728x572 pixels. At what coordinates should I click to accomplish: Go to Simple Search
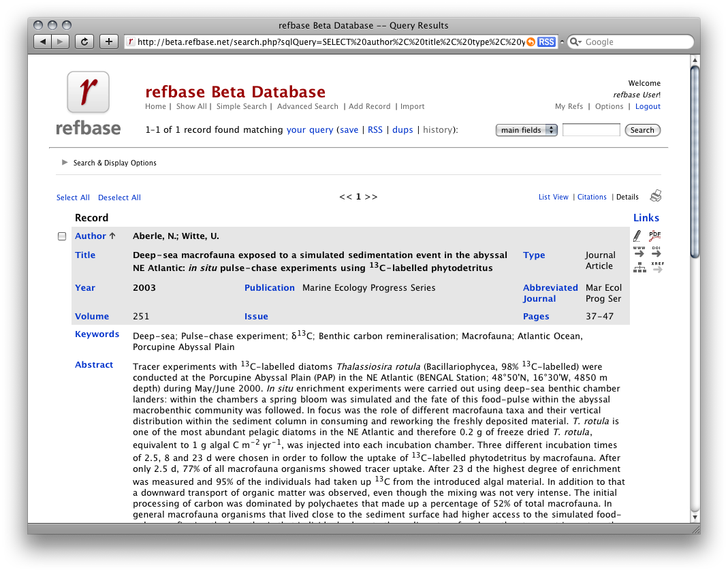[x=242, y=106]
